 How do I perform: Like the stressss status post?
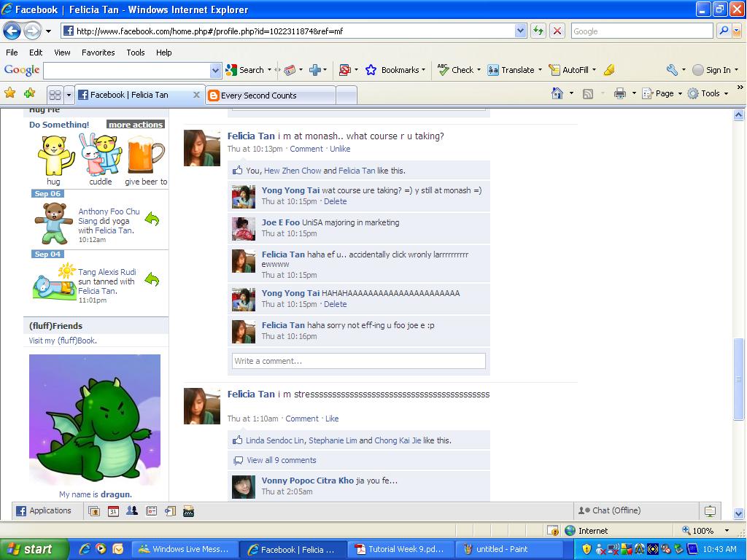click(x=332, y=419)
